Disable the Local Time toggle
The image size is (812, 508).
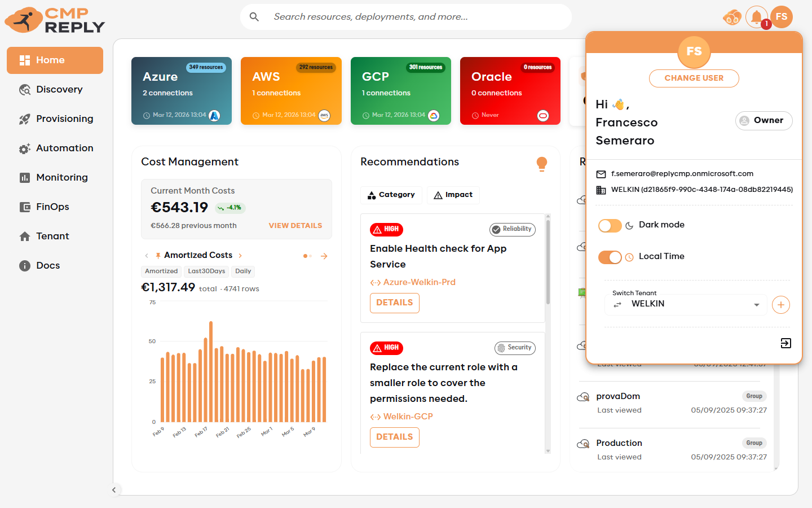pos(610,257)
